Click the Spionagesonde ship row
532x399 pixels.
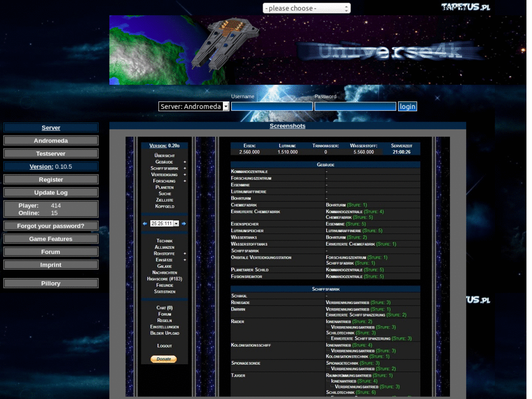[325, 366]
